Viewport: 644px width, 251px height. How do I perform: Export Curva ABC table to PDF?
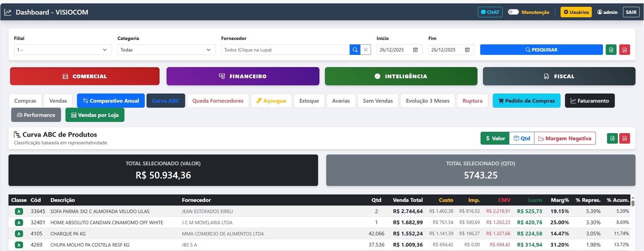click(625, 138)
